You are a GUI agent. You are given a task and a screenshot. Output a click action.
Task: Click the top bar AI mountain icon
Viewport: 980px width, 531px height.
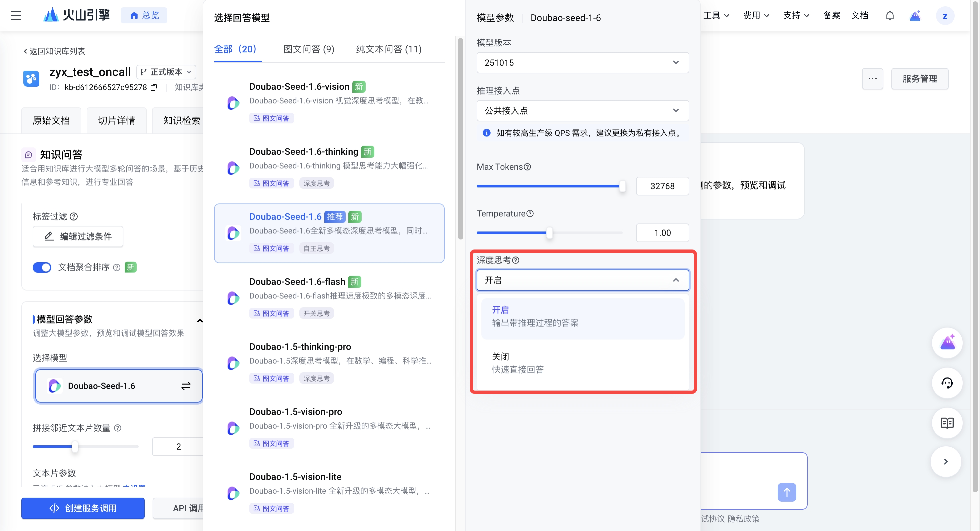(915, 16)
